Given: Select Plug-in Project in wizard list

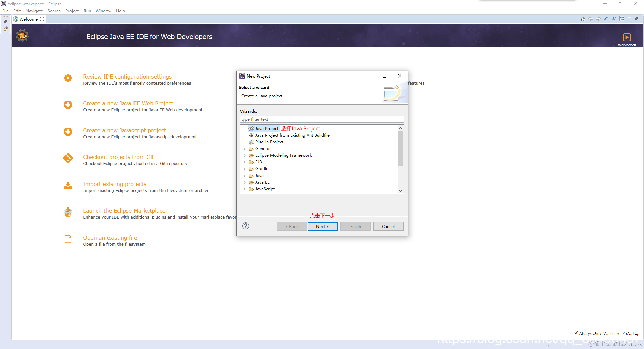Looking at the screenshot, I should click(269, 142).
